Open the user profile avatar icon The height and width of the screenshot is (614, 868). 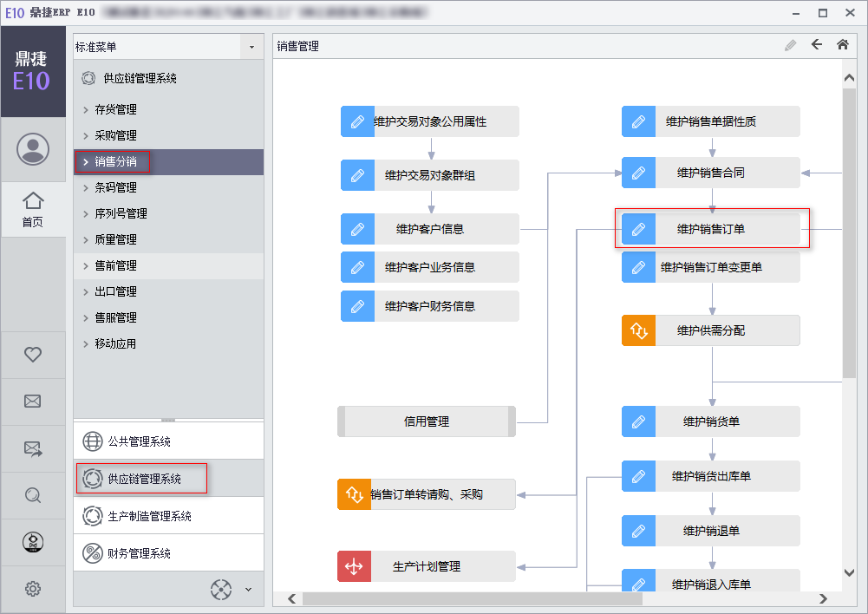pyautogui.click(x=33, y=149)
